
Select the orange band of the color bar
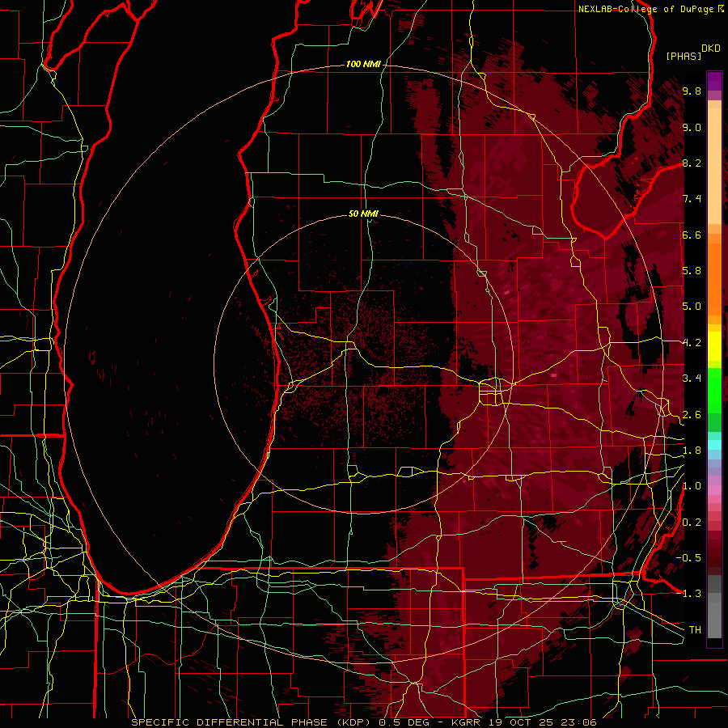[714, 278]
